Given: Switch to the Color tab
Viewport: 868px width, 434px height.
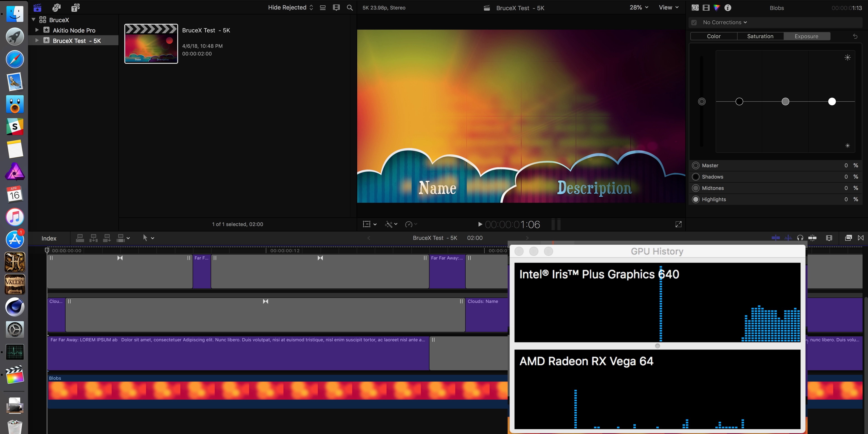Looking at the screenshot, I should tap(713, 36).
